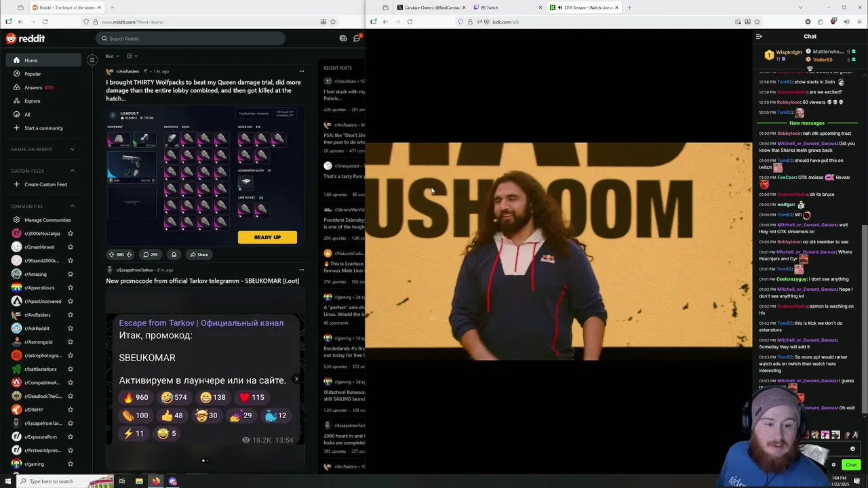Go back in the Reddit browser window
Image resolution: width=868 pixels, height=488 pixels.
(x=20, y=22)
